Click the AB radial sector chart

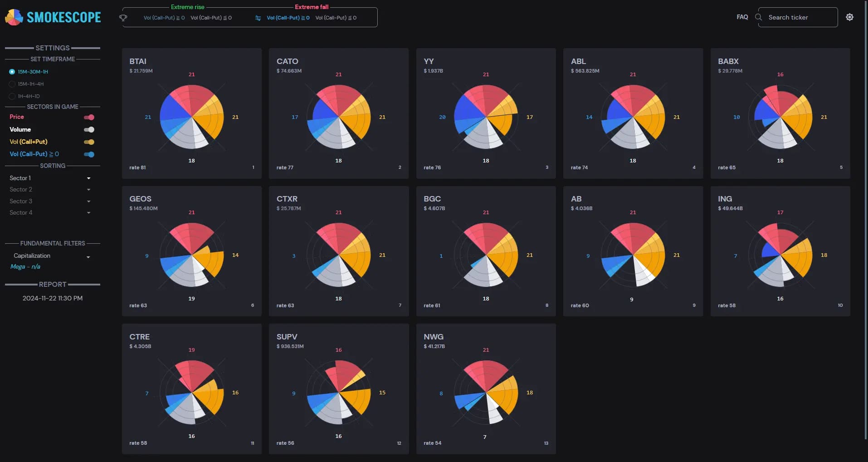[633, 255]
